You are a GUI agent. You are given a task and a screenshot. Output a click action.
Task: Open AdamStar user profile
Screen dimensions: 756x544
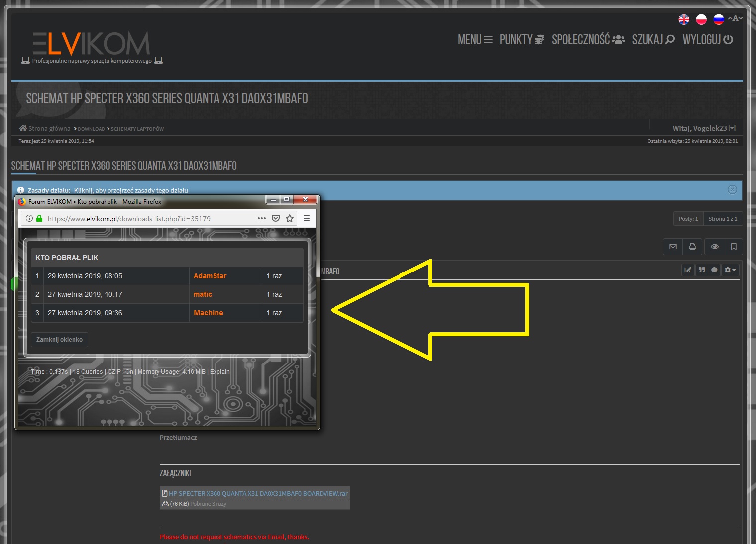tap(210, 276)
